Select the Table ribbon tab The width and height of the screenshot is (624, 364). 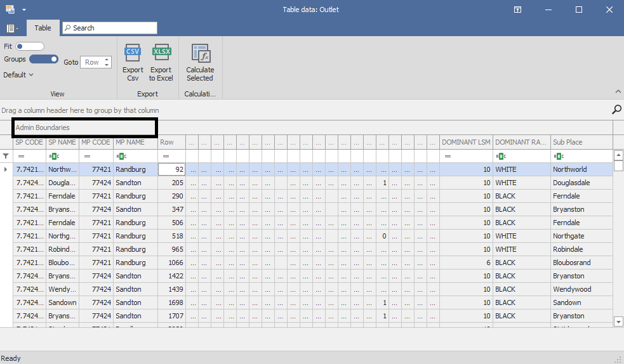pyautogui.click(x=43, y=28)
